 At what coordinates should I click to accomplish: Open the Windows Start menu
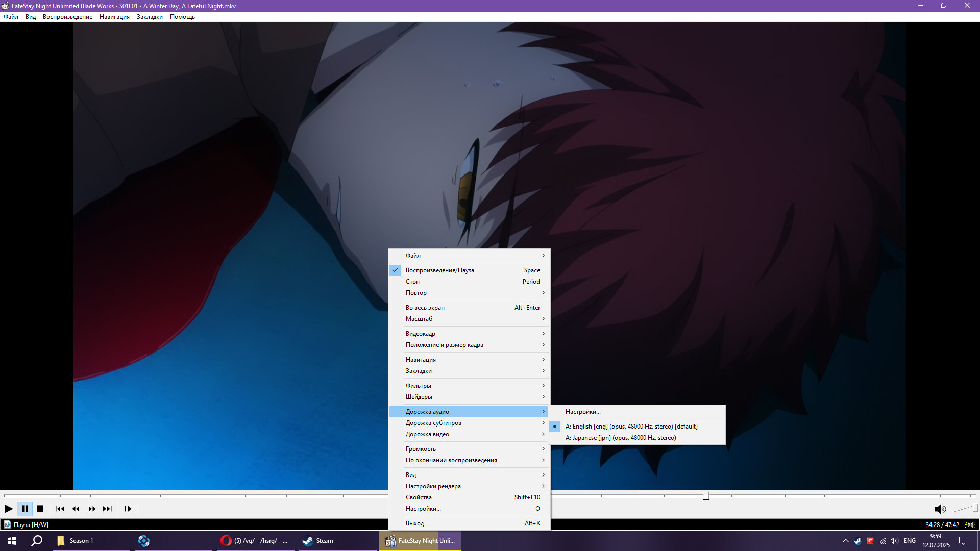point(12,541)
